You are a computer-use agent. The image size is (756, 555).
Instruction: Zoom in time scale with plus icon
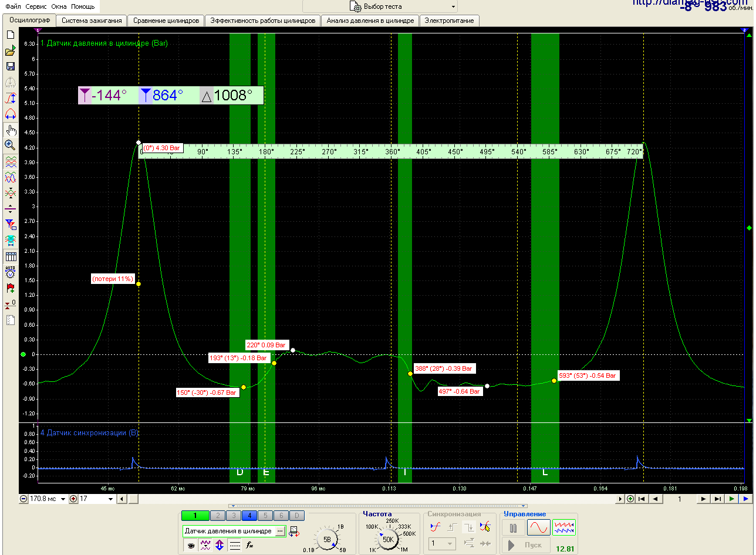coord(73,499)
